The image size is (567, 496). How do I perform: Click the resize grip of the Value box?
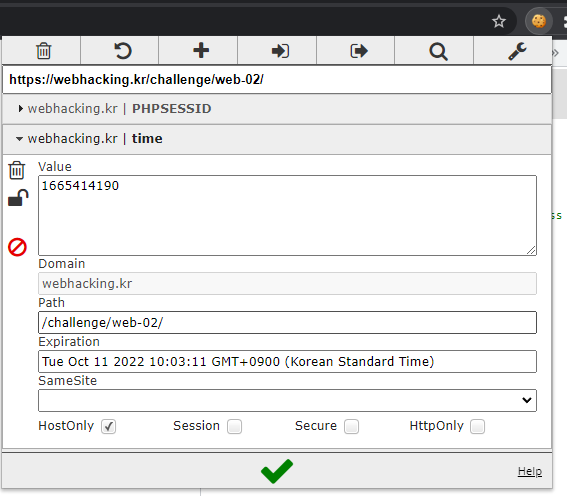pyautogui.click(x=531, y=250)
